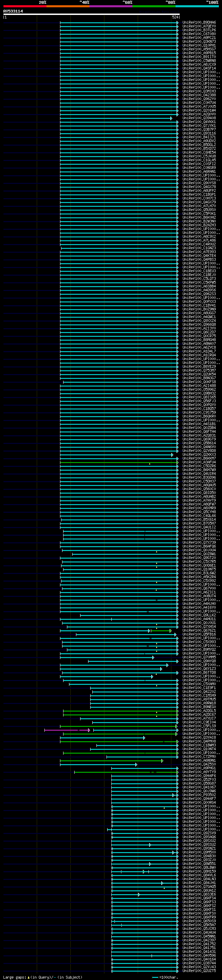Select hit label UniRef100_Q4SF14

click(199, 68)
